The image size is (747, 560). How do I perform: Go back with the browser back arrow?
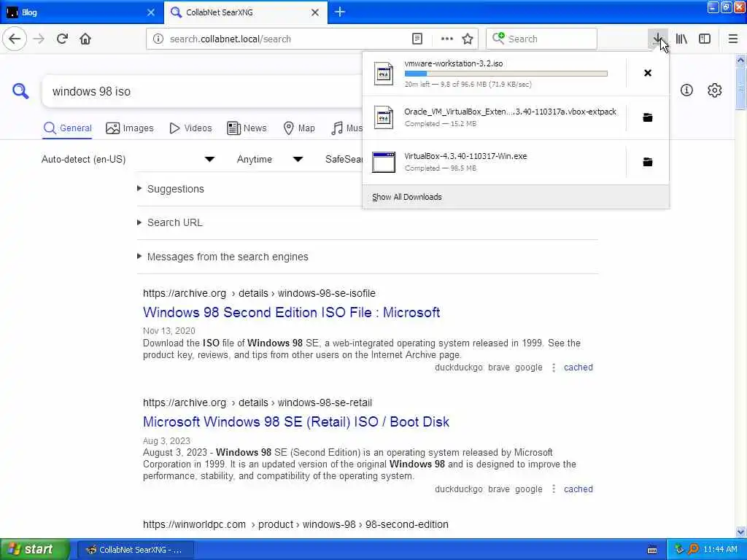(15, 39)
